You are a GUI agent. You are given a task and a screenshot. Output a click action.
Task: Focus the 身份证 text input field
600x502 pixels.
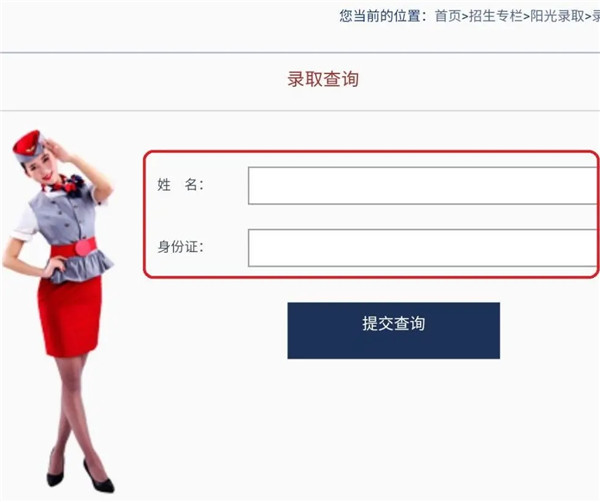(x=424, y=248)
